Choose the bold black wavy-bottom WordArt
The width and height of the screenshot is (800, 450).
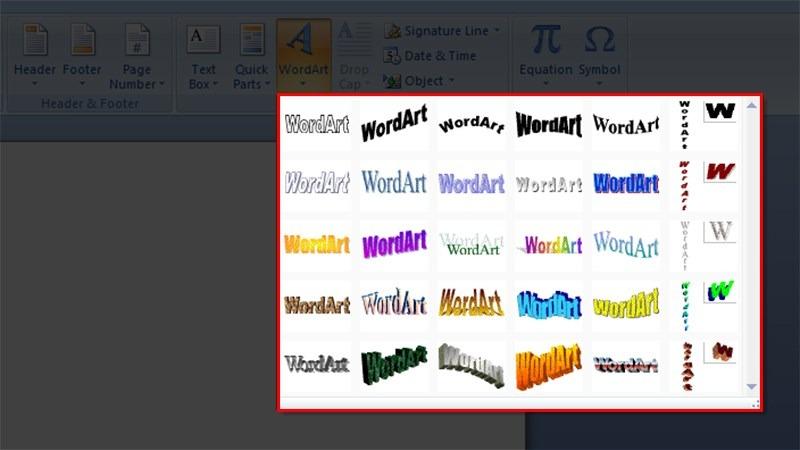[549, 124]
